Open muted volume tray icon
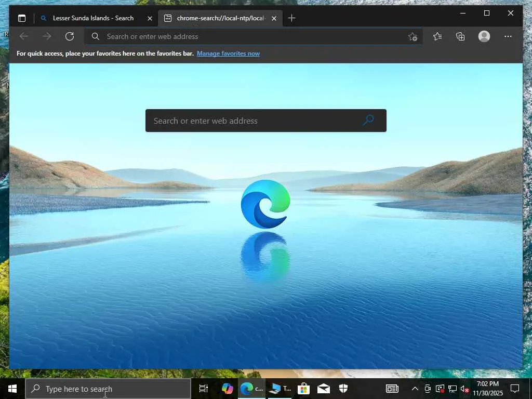This screenshot has width=532, height=399. click(464, 389)
